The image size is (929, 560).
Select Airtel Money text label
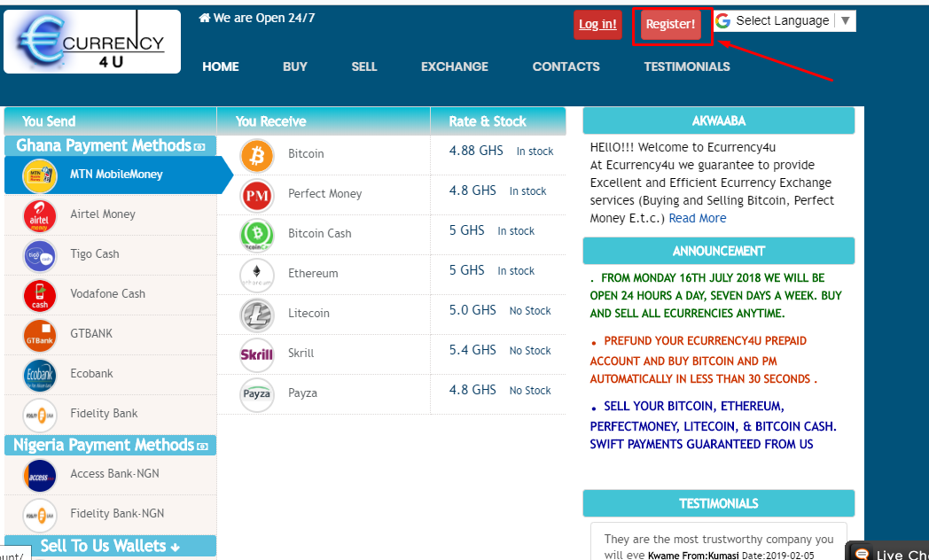103,214
